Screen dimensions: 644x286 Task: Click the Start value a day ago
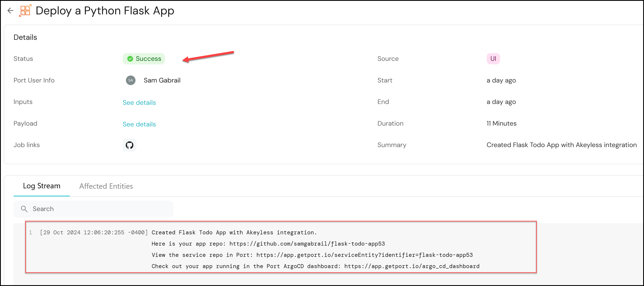coord(501,80)
